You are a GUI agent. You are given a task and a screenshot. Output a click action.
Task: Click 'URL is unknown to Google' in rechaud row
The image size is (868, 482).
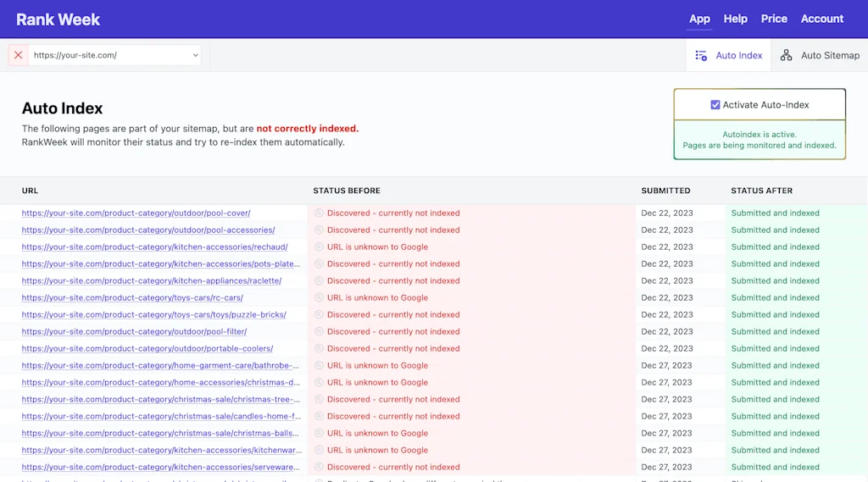(377, 247)
